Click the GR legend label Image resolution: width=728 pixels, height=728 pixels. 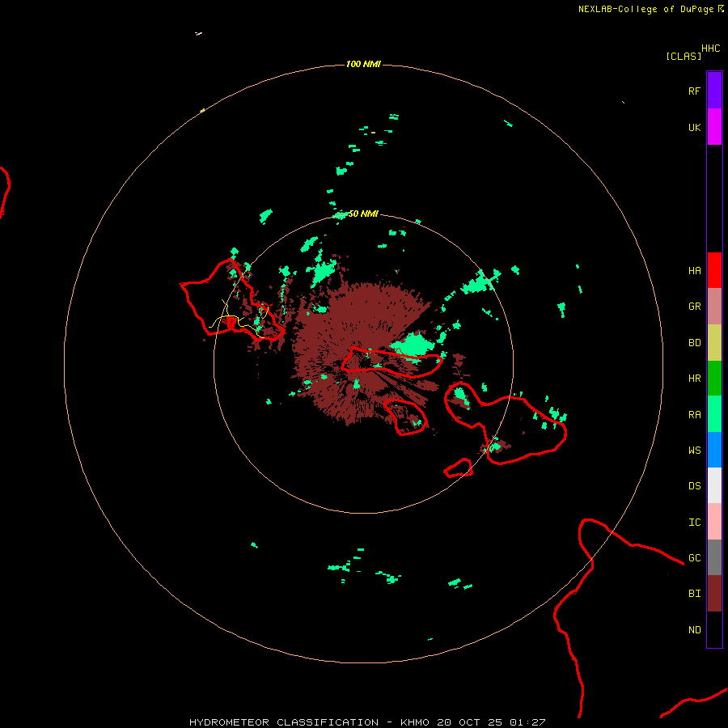pos(694,307)
